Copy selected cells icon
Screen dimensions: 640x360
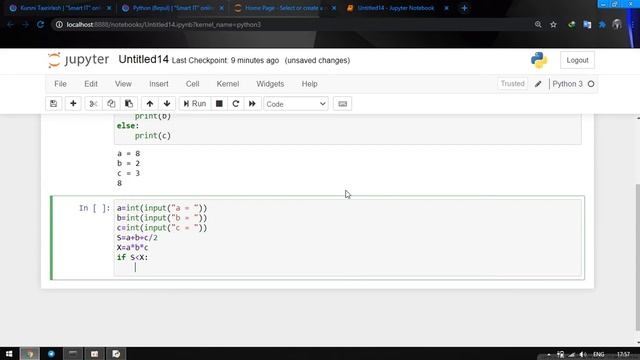pyautogui.click(x=111, y=104)
